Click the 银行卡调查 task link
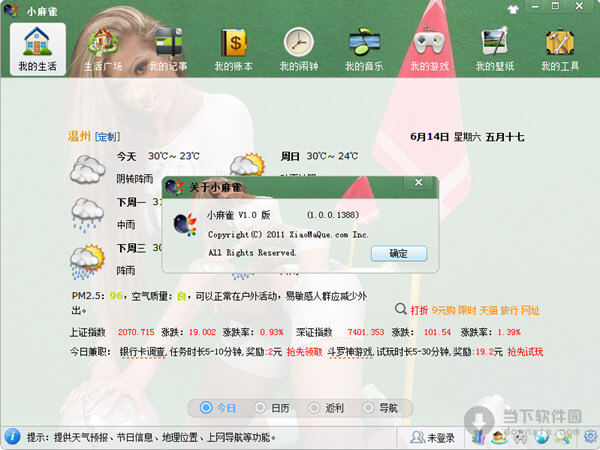Viewport: 600px width, 450px height. [x=142, y=352]
